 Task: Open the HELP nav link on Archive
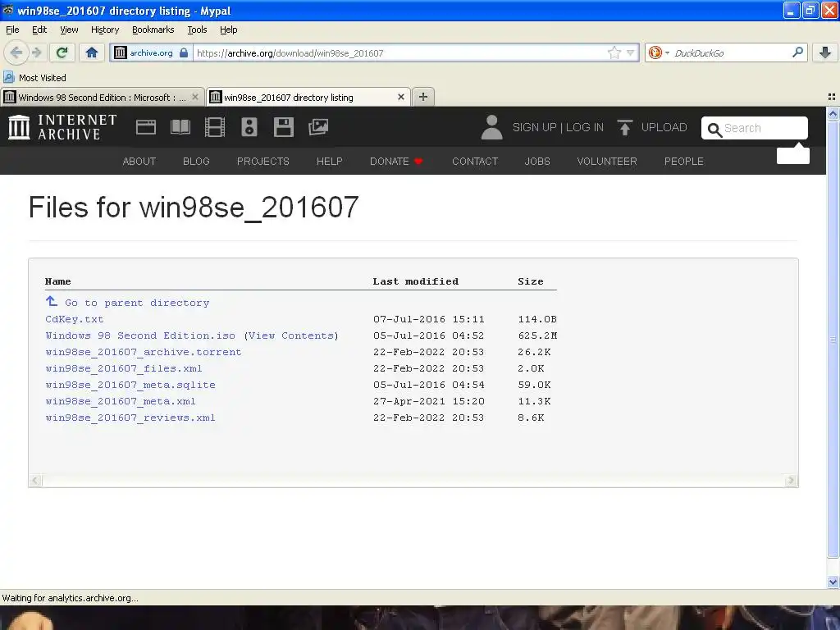click(x=330, y=162)
